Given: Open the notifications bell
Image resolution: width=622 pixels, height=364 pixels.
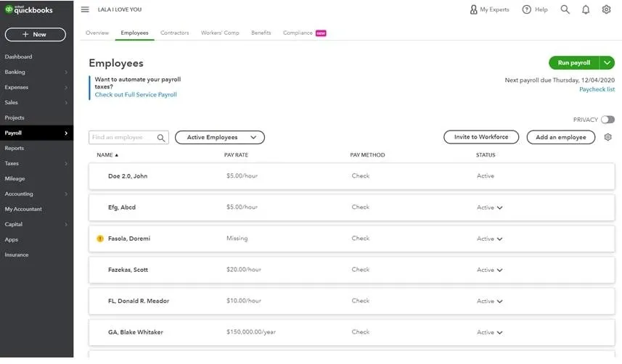Looking at the screenshot, I should pyautogui.click(x=586, y=9).
